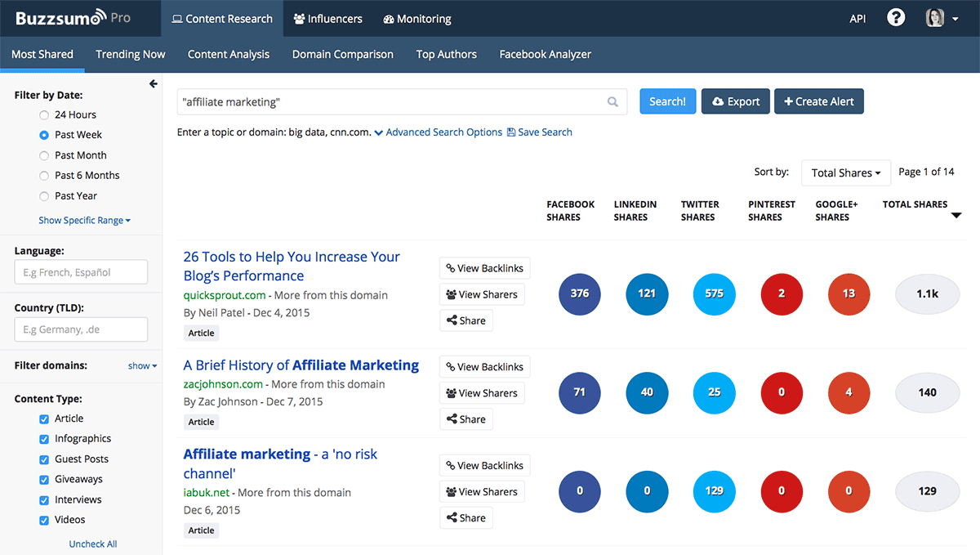Click the Language filter input
The width and height of the screenshot is (980, 555).
coord(81,272)
